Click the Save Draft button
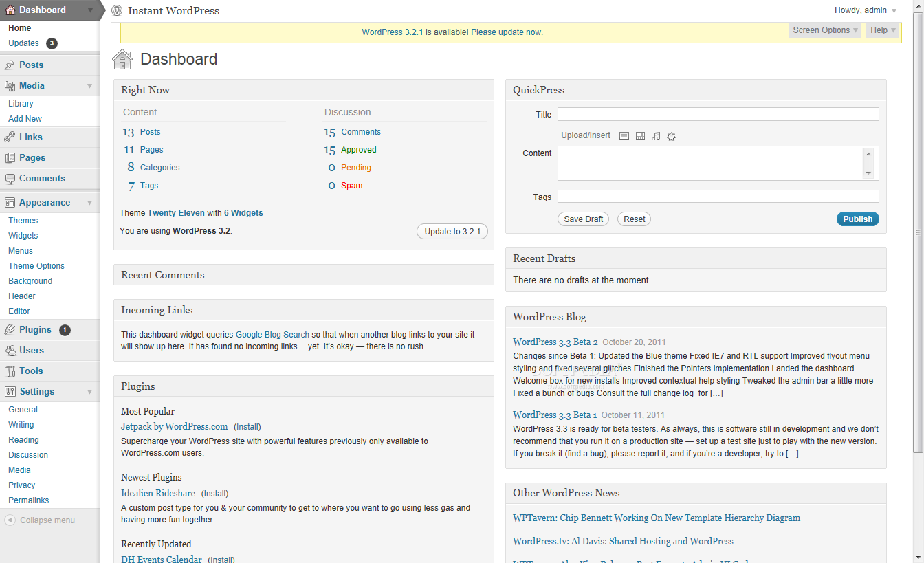924x563 pixels. tap(583, 219)
